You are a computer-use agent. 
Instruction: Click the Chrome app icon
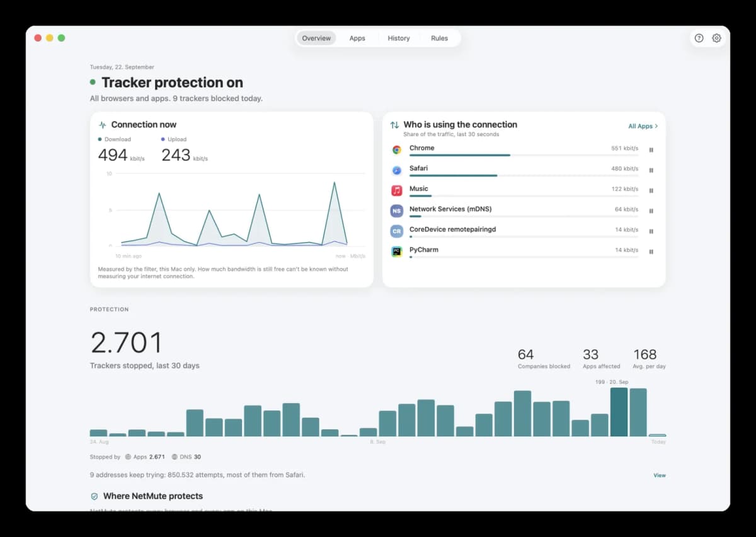[396, 150]
